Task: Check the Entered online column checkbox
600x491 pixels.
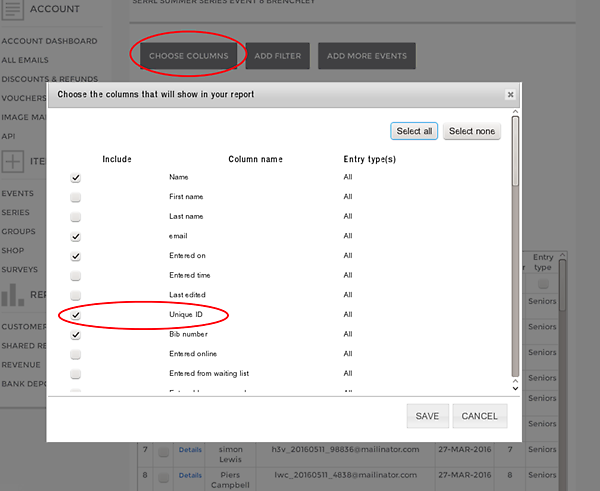Action: (x=76, y=354)
